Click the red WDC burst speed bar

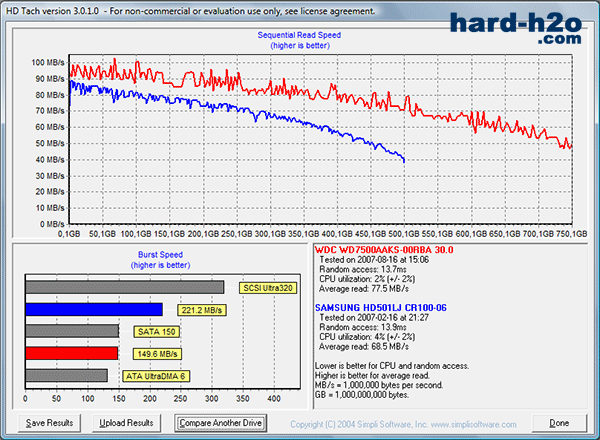[72, 353]
